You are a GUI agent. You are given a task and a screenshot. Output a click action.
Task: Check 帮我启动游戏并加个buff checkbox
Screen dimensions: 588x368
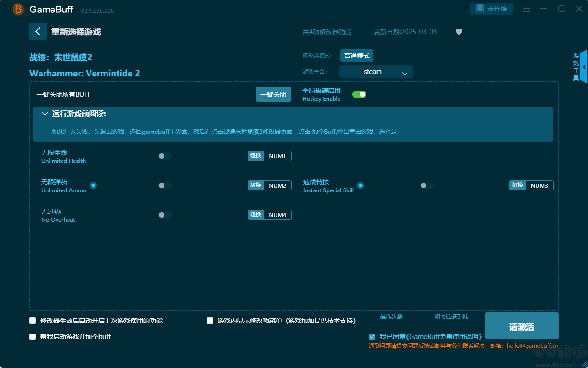(33, 337)
